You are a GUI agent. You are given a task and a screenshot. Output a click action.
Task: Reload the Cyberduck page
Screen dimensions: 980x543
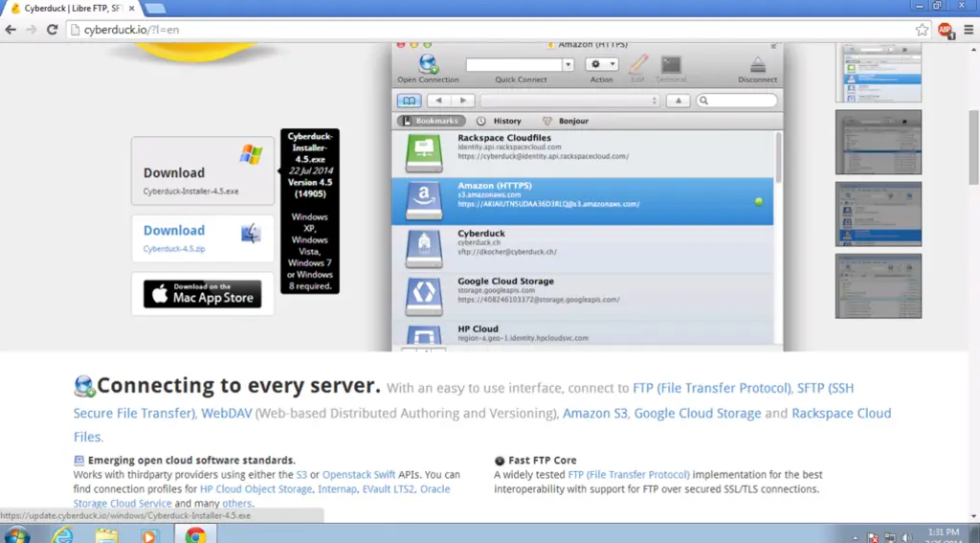[53, 30]
